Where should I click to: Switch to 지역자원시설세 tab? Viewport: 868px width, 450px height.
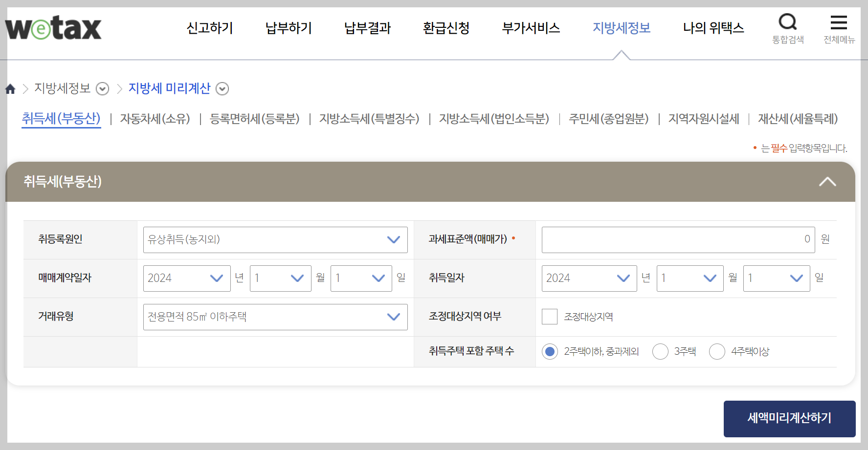point(704,119)
